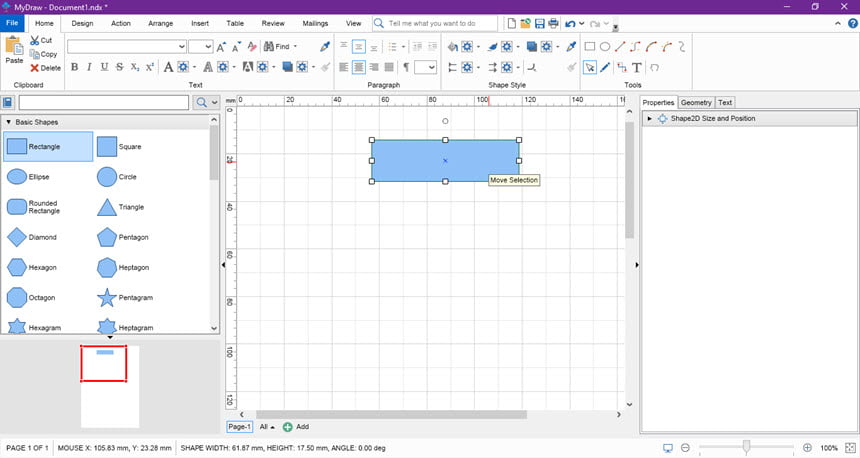Zoom out with minus button
The image size is (860, 458).
685,448
